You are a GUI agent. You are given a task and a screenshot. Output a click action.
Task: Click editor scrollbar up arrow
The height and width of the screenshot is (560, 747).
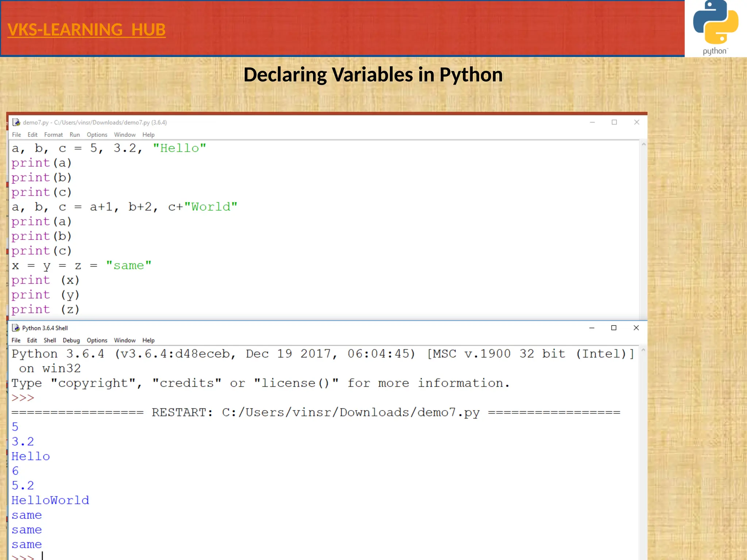[x=644, y=144]
